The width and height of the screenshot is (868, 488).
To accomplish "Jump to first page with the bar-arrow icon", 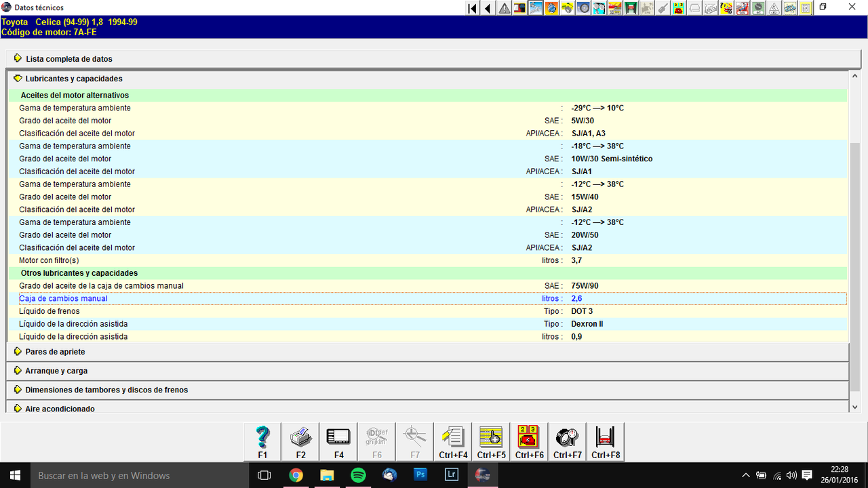I will [473, 8].
